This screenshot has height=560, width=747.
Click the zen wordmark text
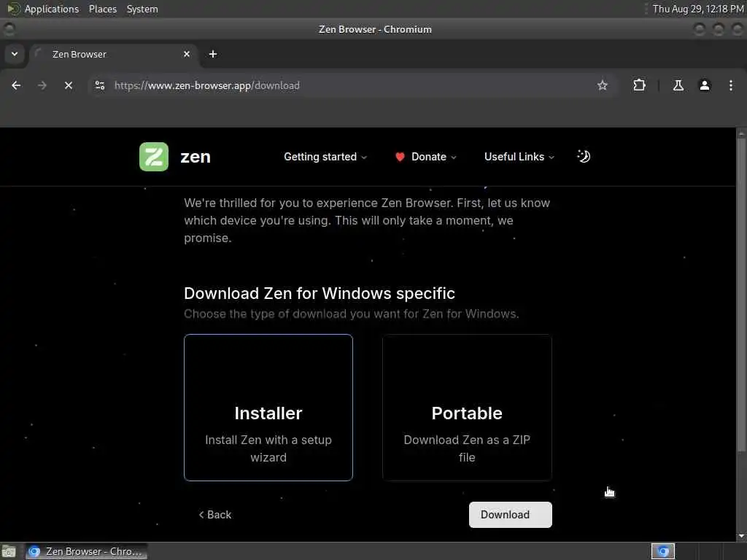coord(196,157)
